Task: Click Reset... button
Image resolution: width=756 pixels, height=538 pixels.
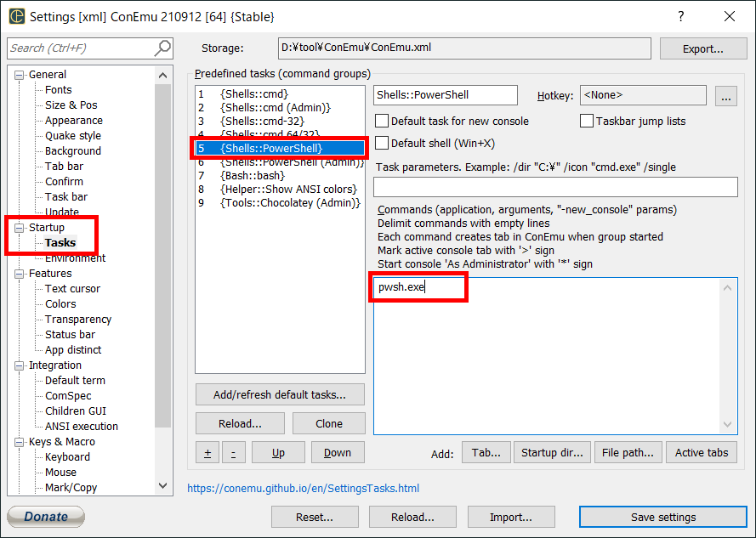Action: pyautogui.click(x=315, y=517)
